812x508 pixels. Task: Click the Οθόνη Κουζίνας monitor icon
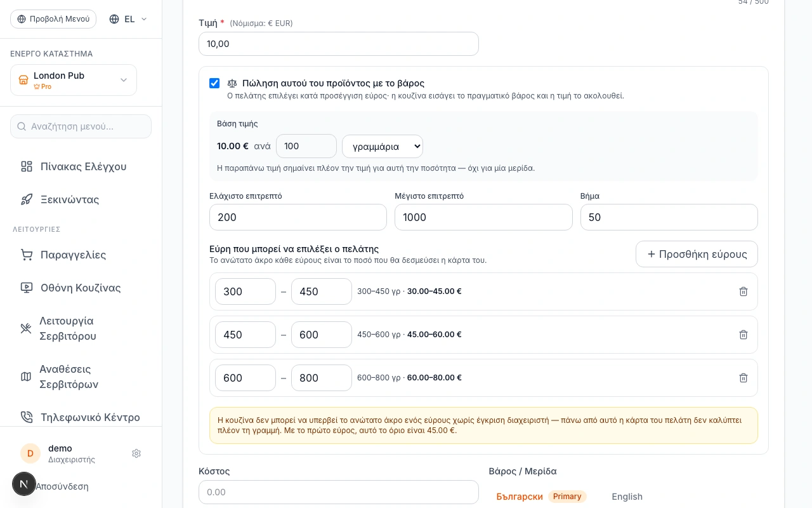tap(27, 288)
